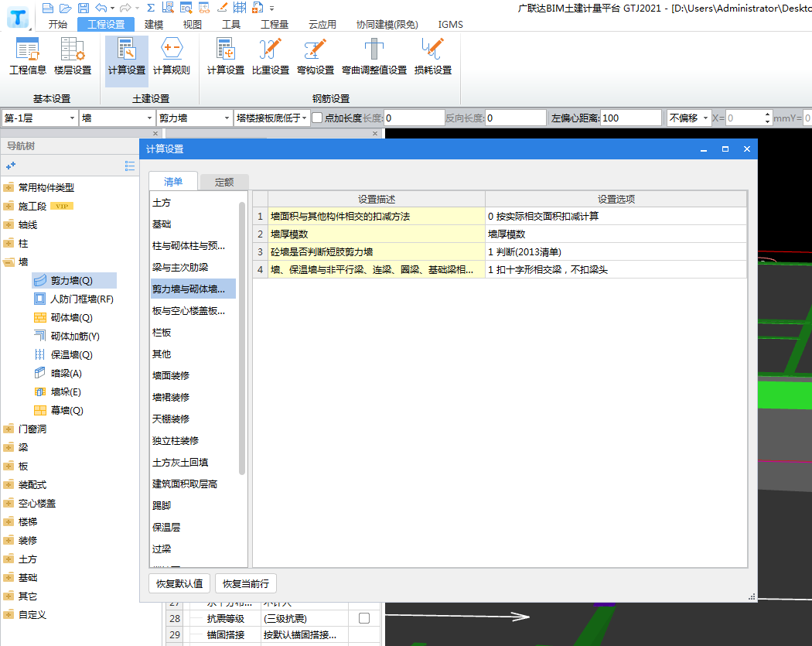Select 暗梁(A) component
This screenshot has height=646, width=812.
58,374
